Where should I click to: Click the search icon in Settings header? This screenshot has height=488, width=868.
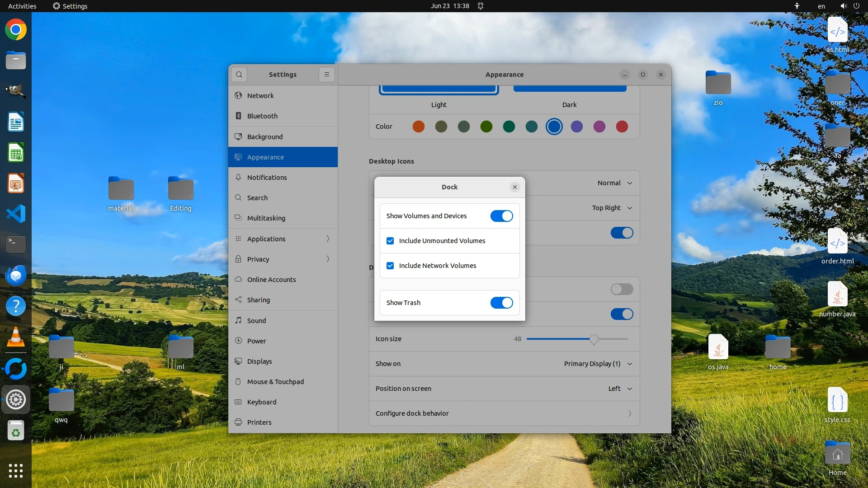(239, 75)
